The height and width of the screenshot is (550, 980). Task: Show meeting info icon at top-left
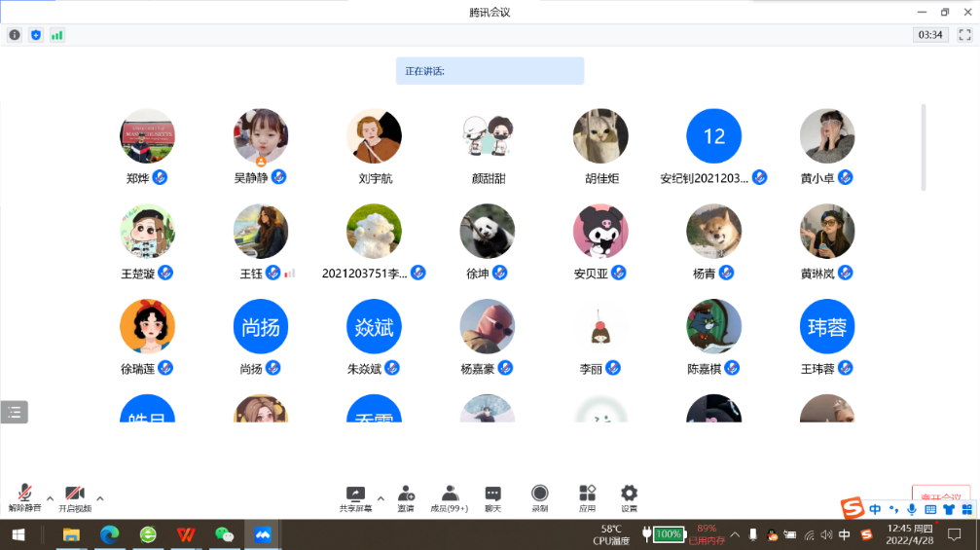[x=15, y=35]
